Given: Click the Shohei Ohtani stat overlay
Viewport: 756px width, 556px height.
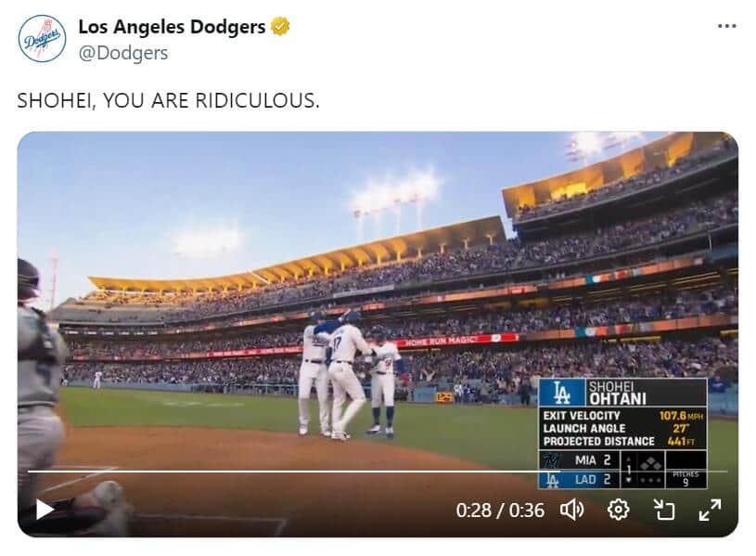Looking at the screenshot, I should 623,413.
